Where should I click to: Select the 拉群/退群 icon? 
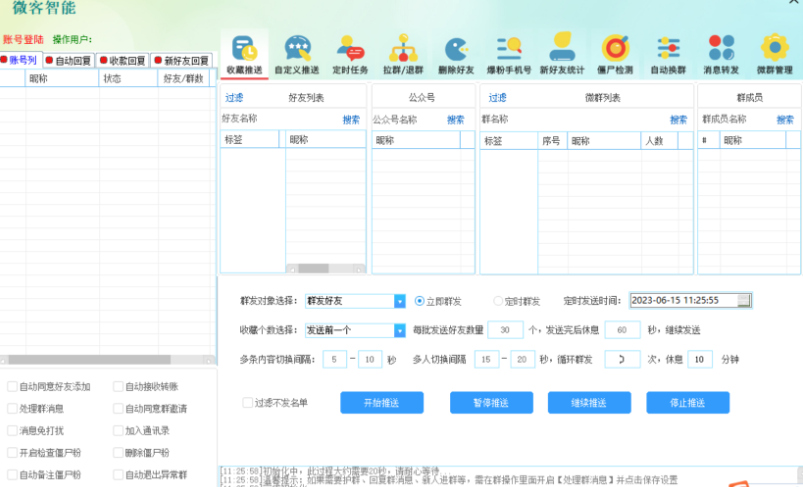403,48
